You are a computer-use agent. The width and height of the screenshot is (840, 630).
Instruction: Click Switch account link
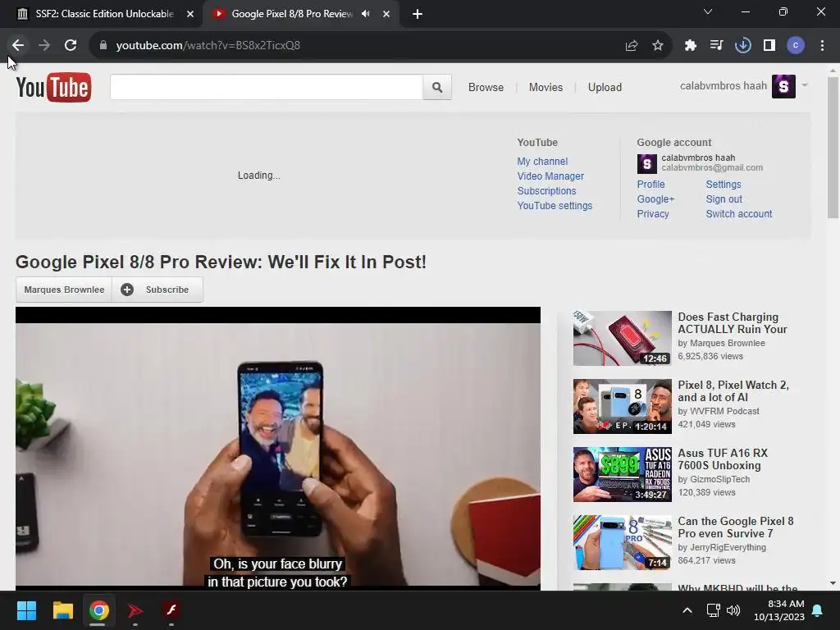click(x=739, y=214)
